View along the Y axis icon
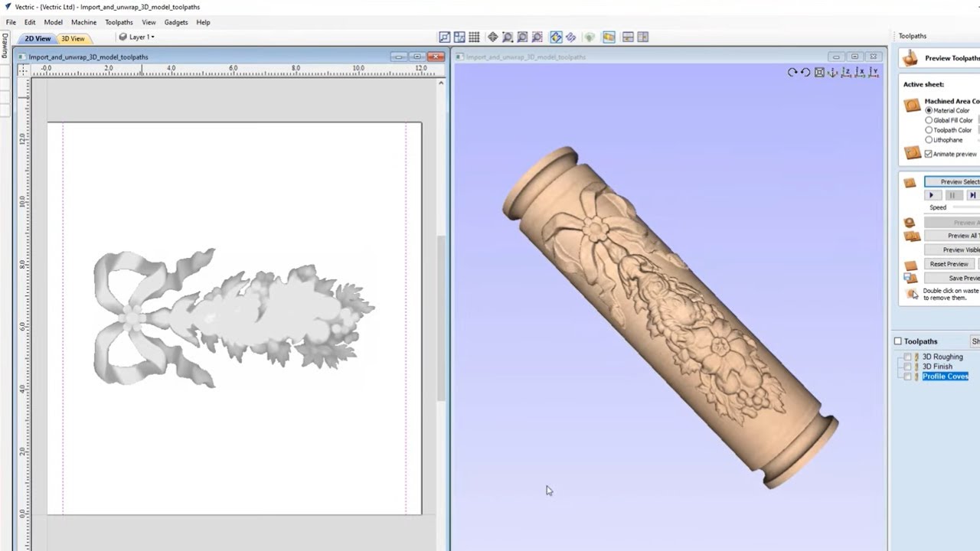 click(x=873, y=72)
